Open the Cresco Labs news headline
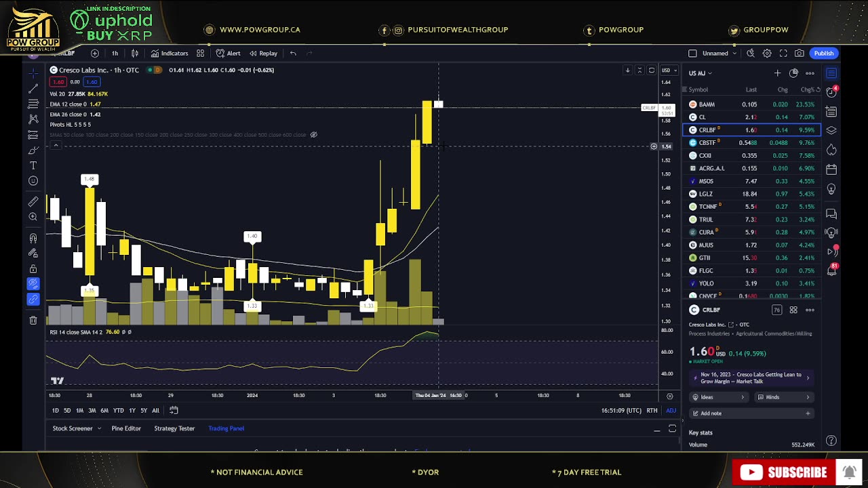 click(x=751, y=378)
